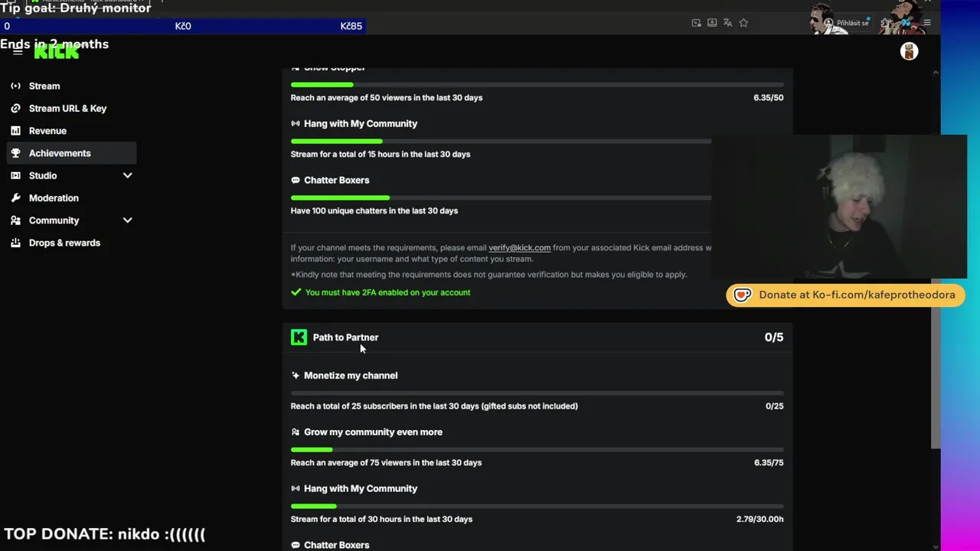This screenshot has height=551, width=980.
Task: Click the 100 unique chatters progress bar
Action: click(x=501, y=197)
